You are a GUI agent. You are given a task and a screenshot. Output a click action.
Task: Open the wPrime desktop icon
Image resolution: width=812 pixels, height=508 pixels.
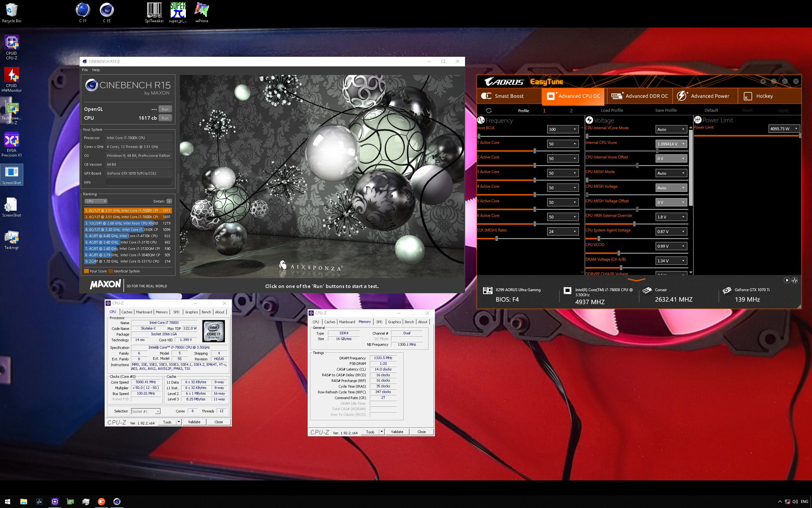click(202, 13)
